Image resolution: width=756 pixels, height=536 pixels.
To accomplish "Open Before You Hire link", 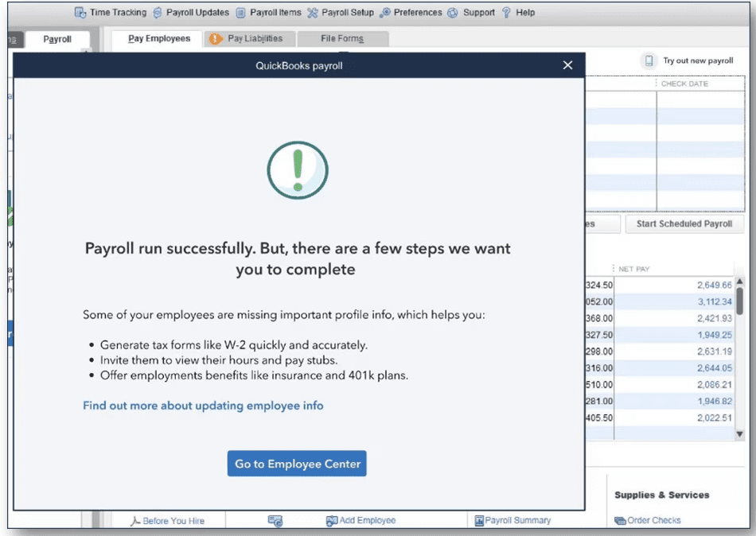I will coord(173,521).
